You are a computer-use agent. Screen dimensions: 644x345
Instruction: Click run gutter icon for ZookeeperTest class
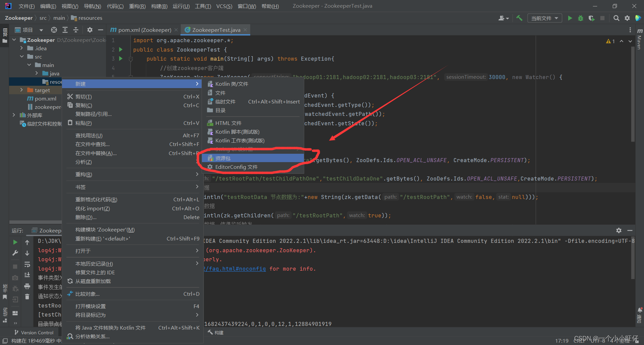121,50
